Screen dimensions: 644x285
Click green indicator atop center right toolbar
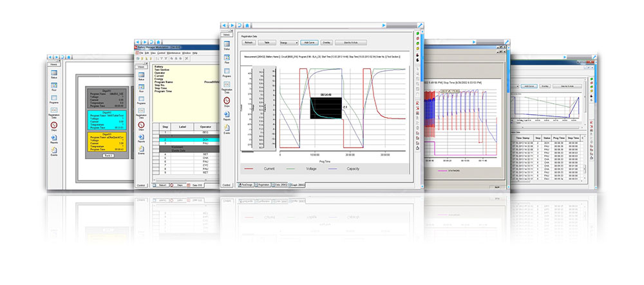click(419, 33)
